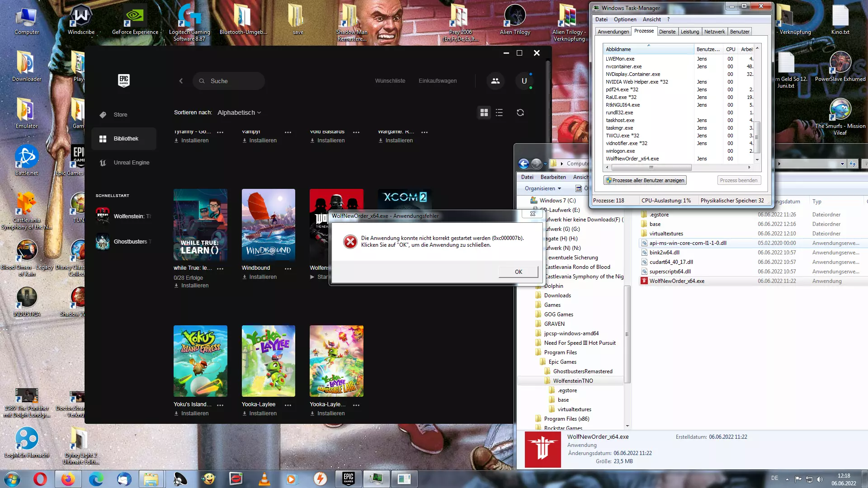
Task: Open Unreal Engine in sidebar
Action: pos(123,163)
